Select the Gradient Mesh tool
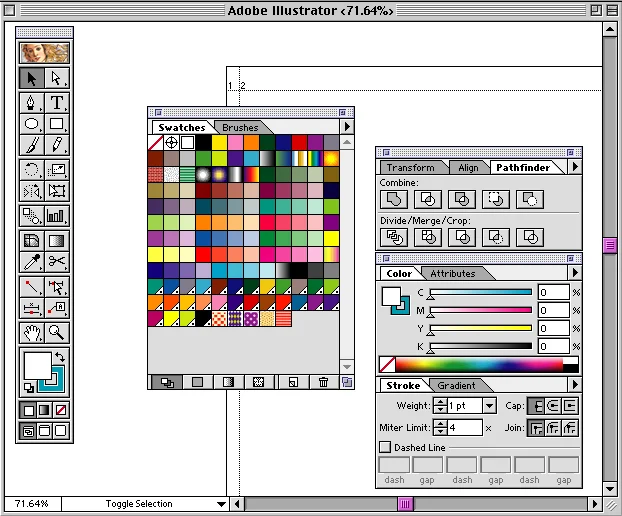The image size is (622, 516). point(32,240)
